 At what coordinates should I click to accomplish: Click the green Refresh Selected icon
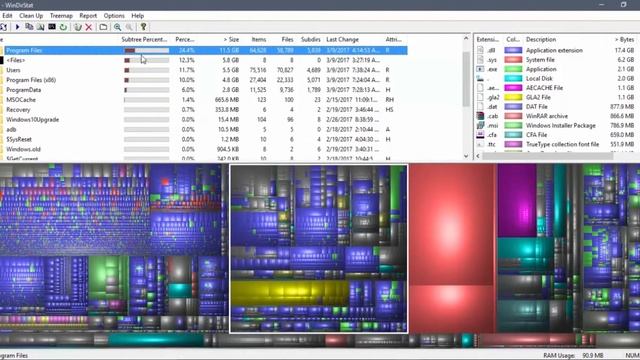(63, 27)
